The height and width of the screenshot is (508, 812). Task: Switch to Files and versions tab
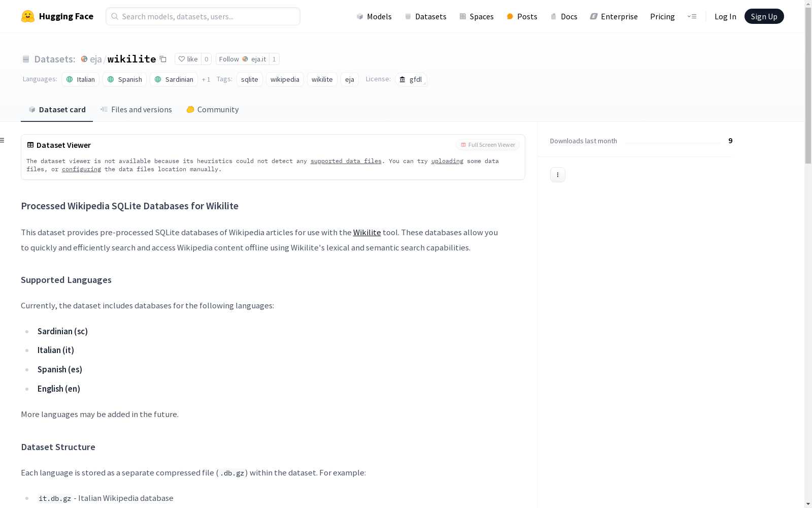point(136,110)
